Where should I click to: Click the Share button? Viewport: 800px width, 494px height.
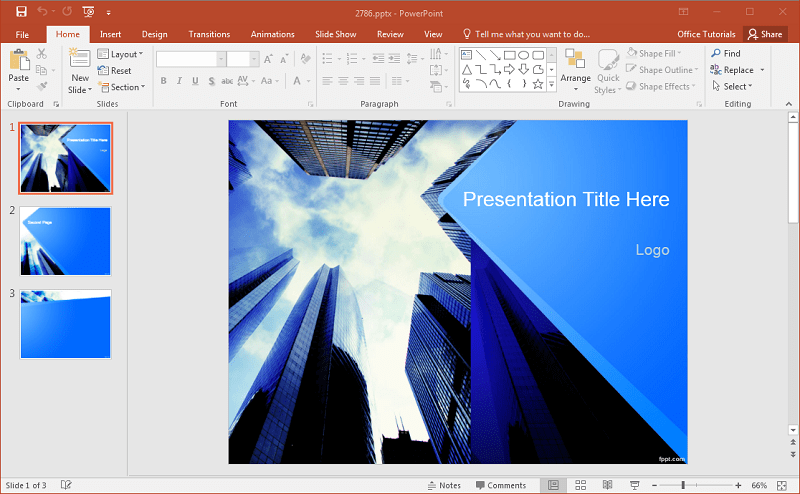click(765, 34)
